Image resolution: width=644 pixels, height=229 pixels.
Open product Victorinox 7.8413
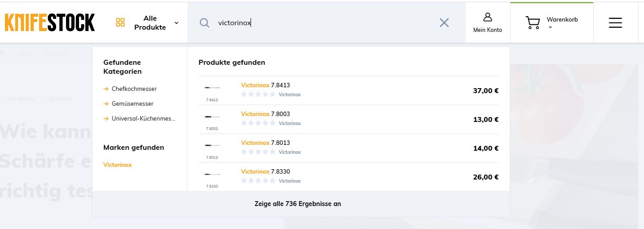point(265,85)
